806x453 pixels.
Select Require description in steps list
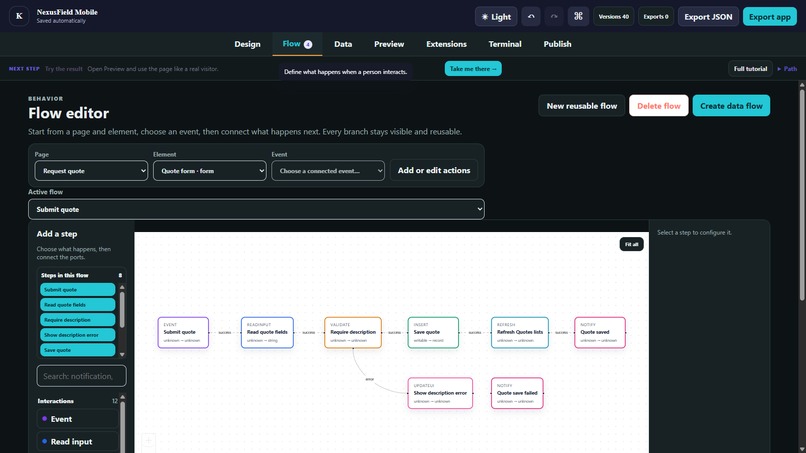(78, 319)
